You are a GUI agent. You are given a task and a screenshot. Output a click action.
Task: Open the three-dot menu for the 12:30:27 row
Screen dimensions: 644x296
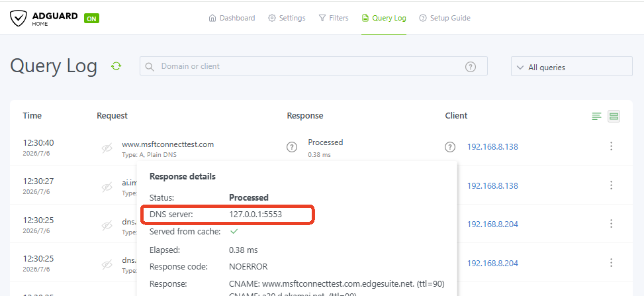point(611,185)
